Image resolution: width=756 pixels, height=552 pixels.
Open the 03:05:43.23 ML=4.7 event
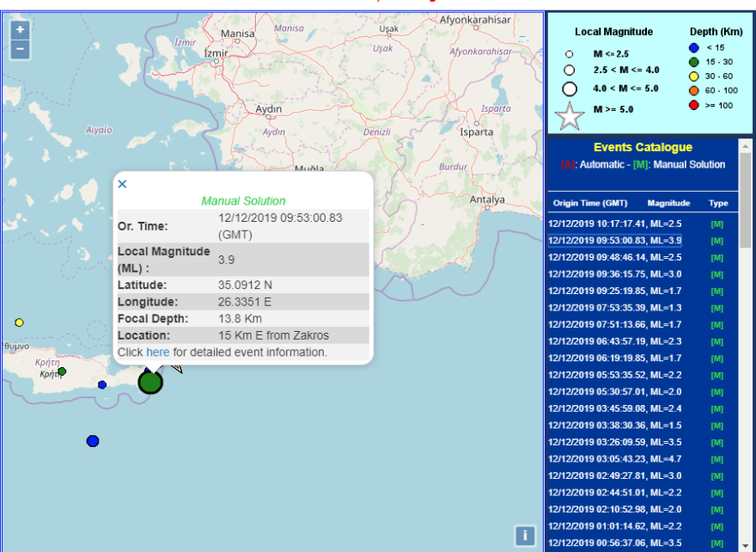point(614,458)
